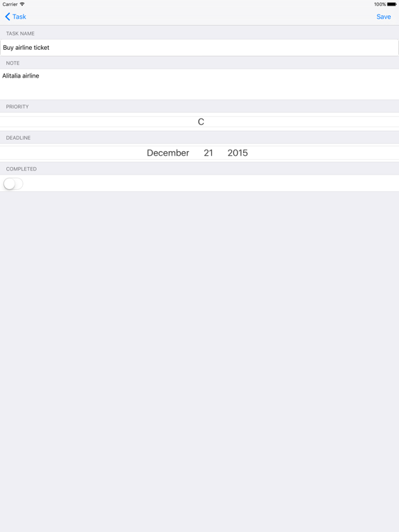Change deadline year 2015
The height and width of the screenshot is (532, 399).
click(238, 153)
